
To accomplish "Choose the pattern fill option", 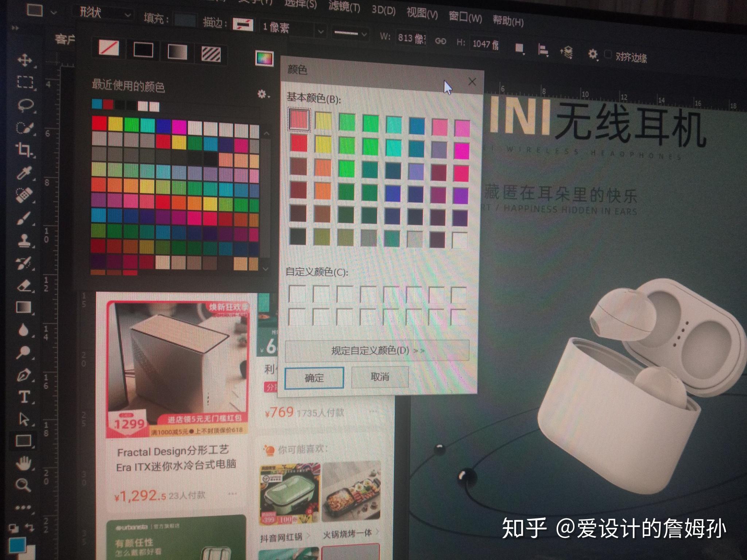I will click(210, 54).
